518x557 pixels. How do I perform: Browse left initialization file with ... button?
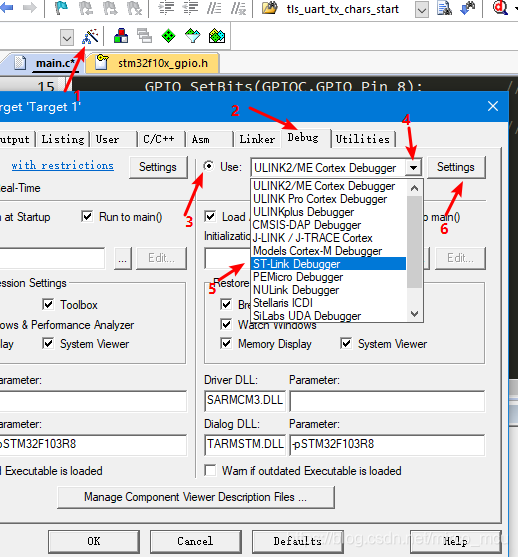click(x=123, y=259)
